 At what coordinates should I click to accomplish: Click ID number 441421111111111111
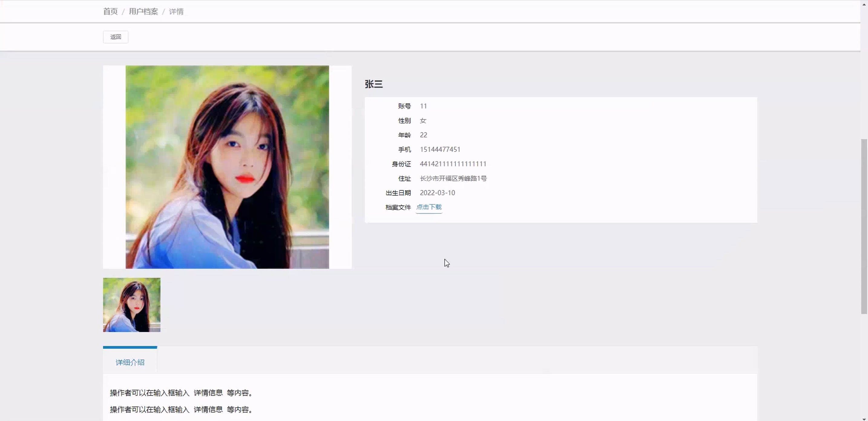coord(453,164)
